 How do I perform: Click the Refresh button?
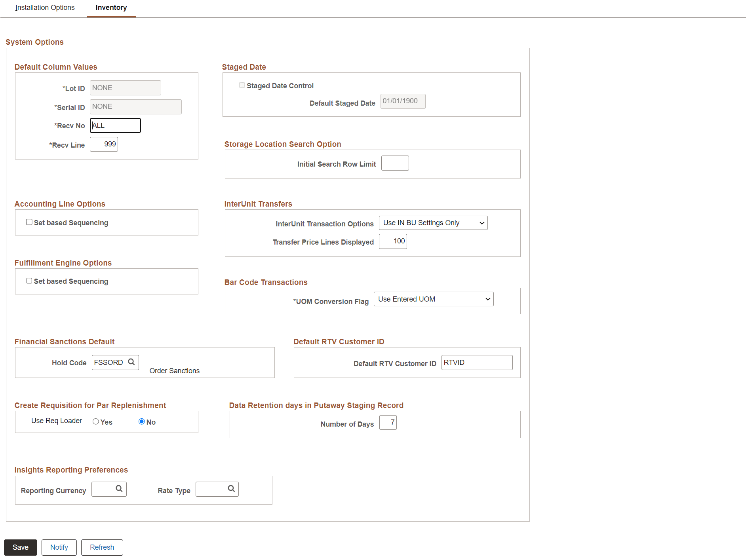(102, 547)
